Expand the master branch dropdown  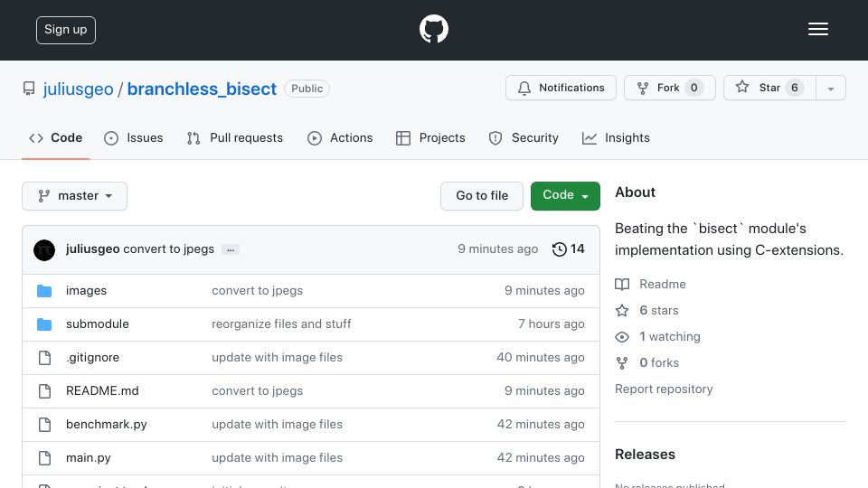(x=75, y=196)
